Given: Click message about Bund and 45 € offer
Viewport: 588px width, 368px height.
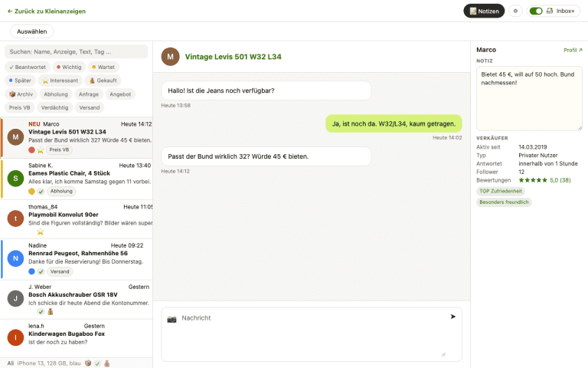Looking at the screenshot, I should (x=266, y=156).
